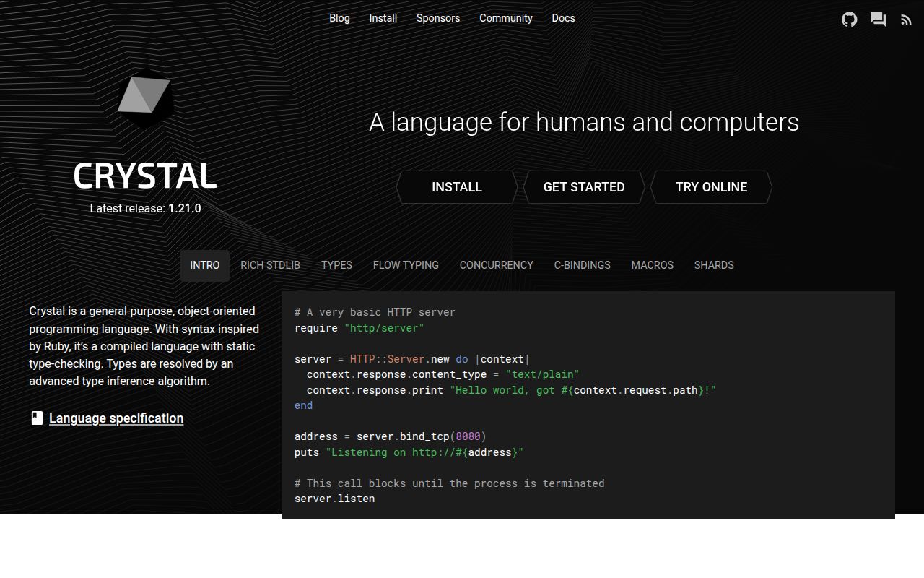924x578 pixels.
Task: Click the latest release 1.21.0 link
Action: tap(184, 208)
